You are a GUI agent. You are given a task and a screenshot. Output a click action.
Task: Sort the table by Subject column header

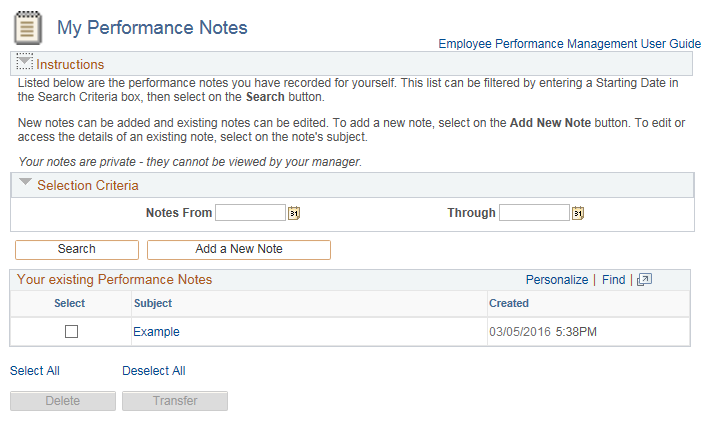[x=152, y=303]
